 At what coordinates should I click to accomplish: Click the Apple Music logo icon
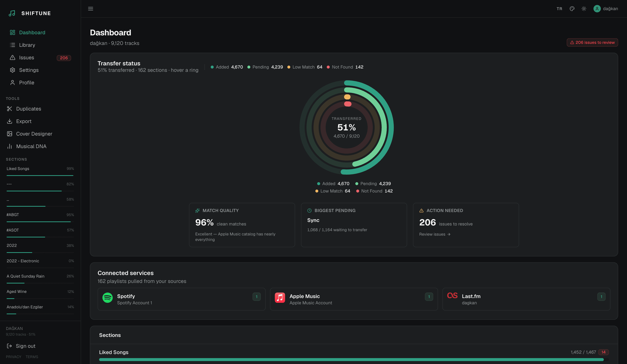(280, 297)
